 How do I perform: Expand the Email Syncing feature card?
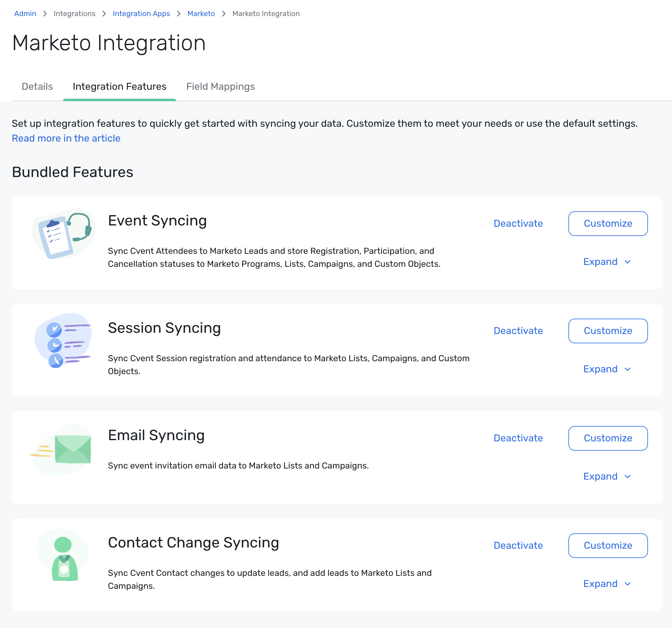607,476
